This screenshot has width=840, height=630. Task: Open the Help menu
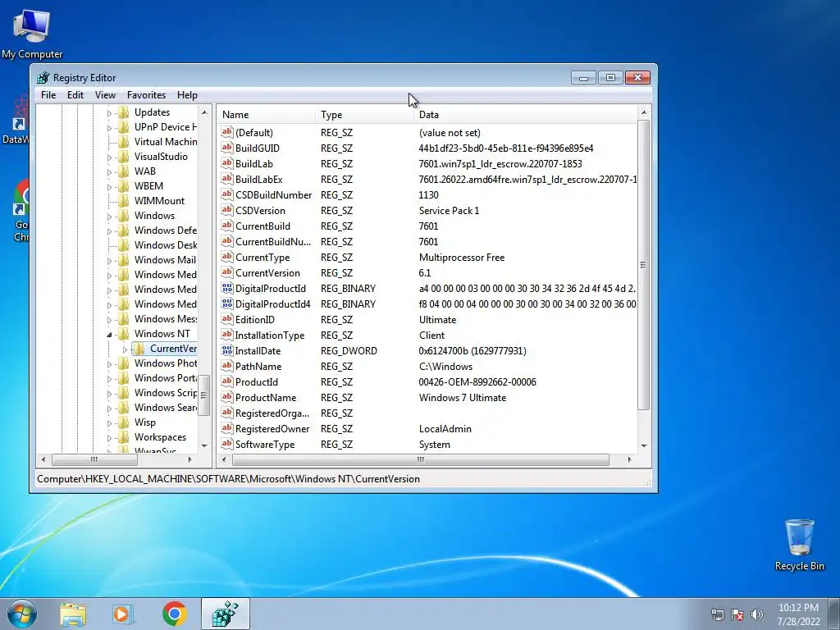pyautogui.click(x=187, y=95)
